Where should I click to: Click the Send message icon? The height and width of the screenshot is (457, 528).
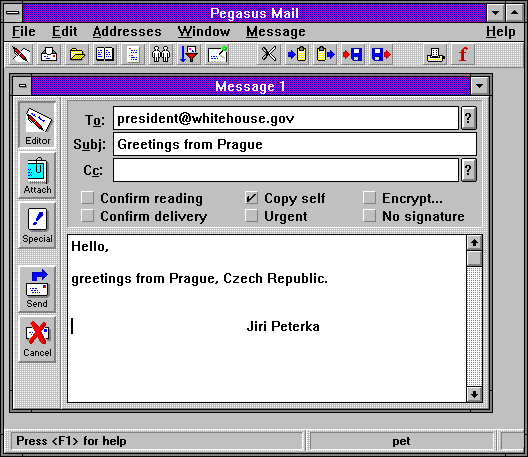coord(37,289)
